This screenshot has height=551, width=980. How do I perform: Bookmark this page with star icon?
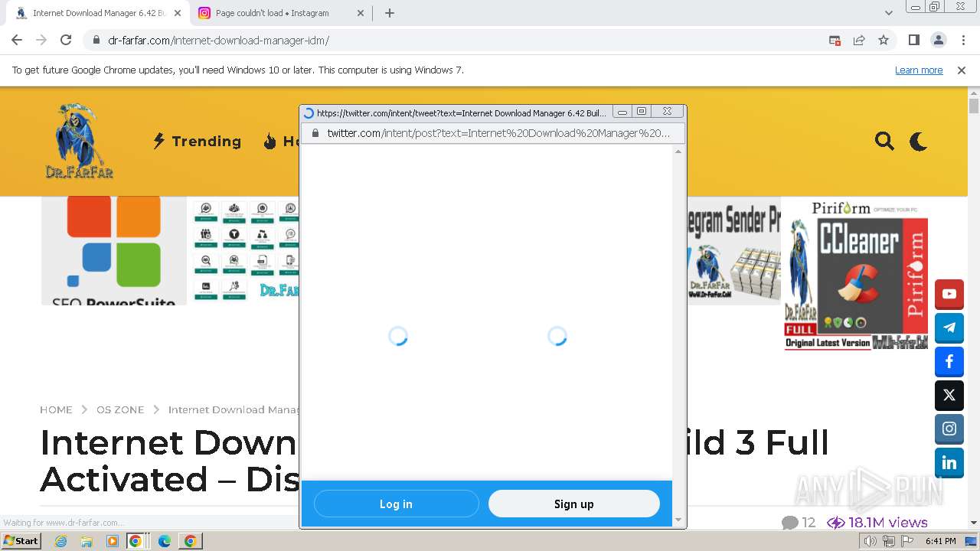(884, 40)
